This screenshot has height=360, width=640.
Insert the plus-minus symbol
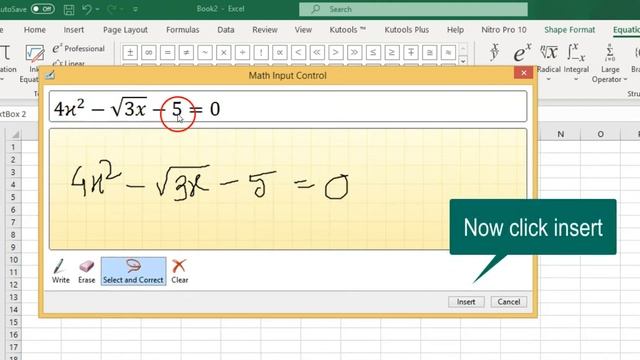[x=130, y=52]
